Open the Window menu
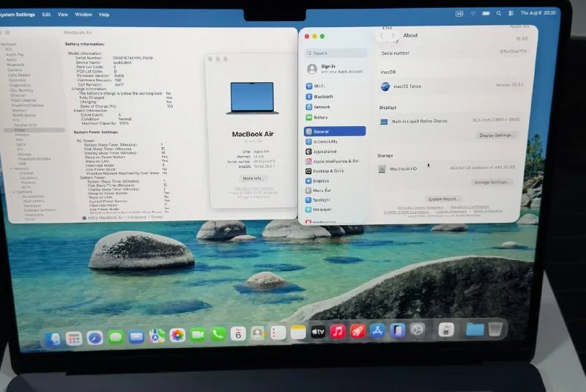586x392 pixels. click(x=84, y=15)
